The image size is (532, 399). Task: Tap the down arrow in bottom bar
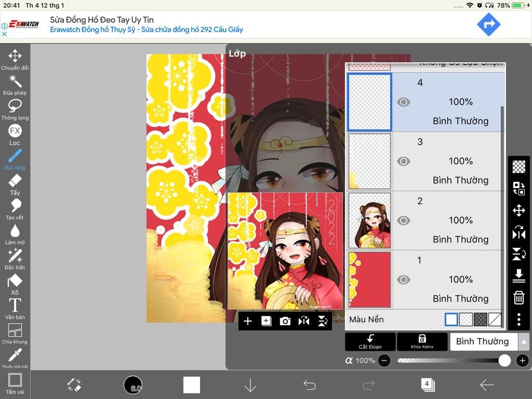[x=250, y=385]
